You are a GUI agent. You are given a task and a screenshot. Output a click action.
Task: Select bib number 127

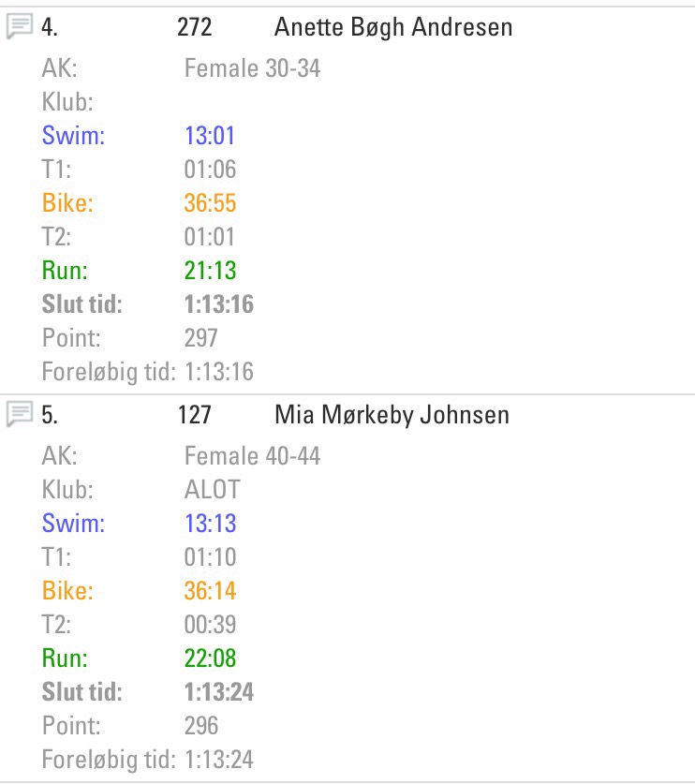coord(195,414)
